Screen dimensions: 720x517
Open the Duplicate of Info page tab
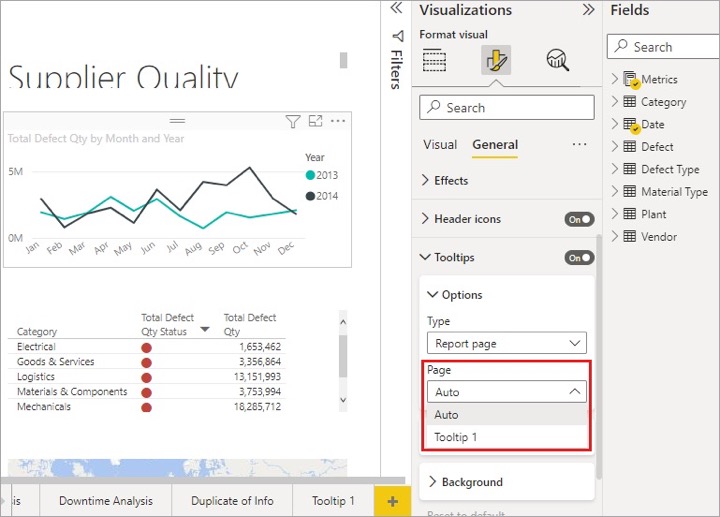232,501
